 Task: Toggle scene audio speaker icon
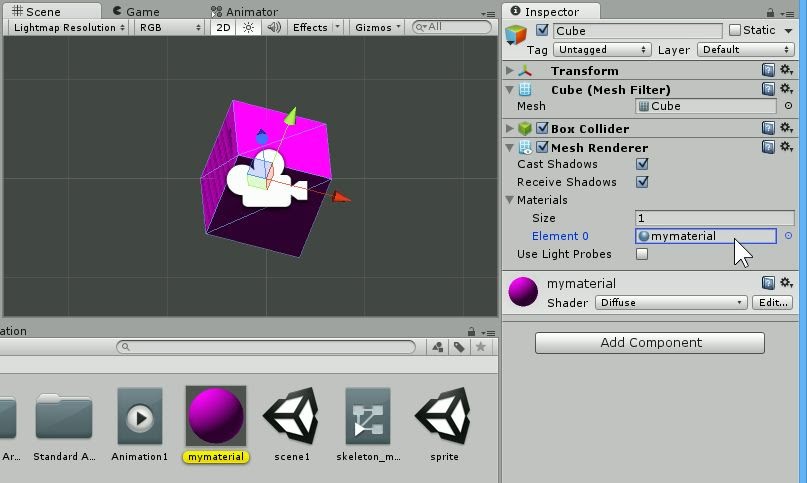click(x=273, y=28)
